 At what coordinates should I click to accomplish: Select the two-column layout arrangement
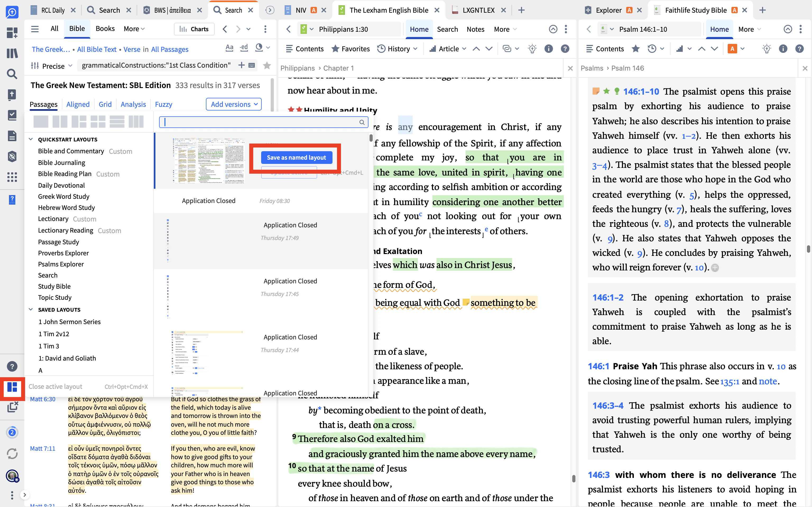pos(60,121)
